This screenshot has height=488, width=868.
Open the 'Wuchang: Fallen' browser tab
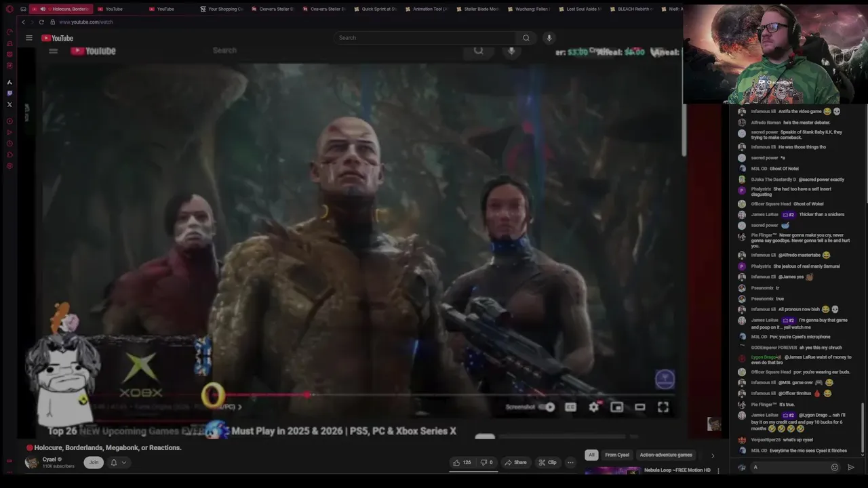tap(529, 9)
